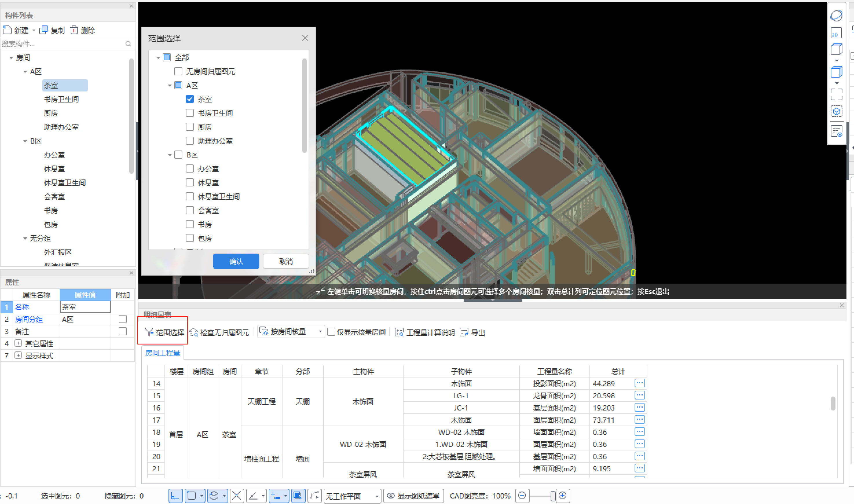Click the 3D cube display mode icon
The width and height of the screenshot is (854, 504).
tap(214, 496)
